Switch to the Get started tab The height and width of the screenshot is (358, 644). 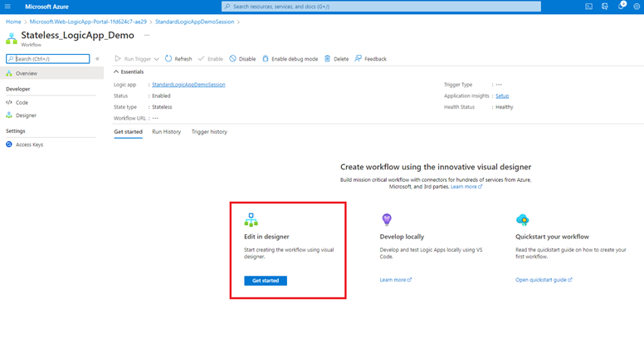tap(128, 132)
